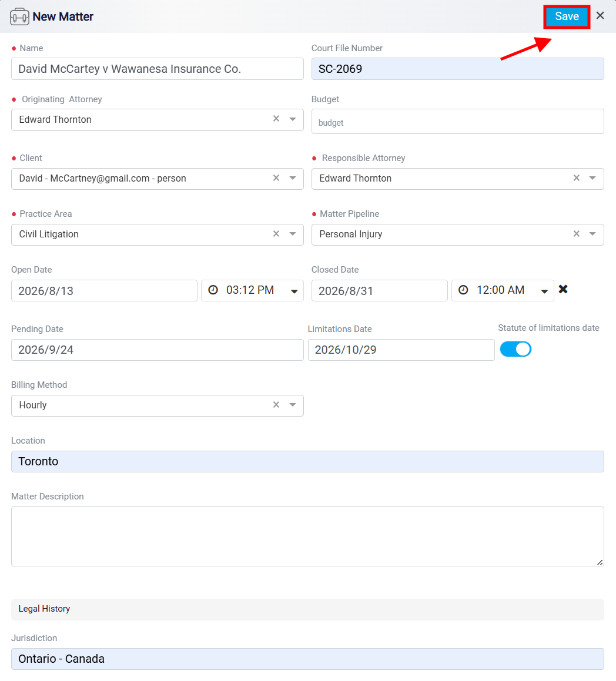Click the Matter Description text area
Screen dimensions: 616x681
(x=307, y=536)
